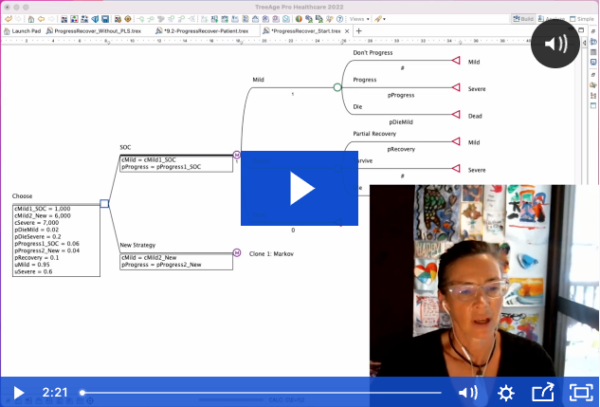Click the share video icon
Image resolution: width=600 pixels, height=407 pixels.
[x=542, y=392]
